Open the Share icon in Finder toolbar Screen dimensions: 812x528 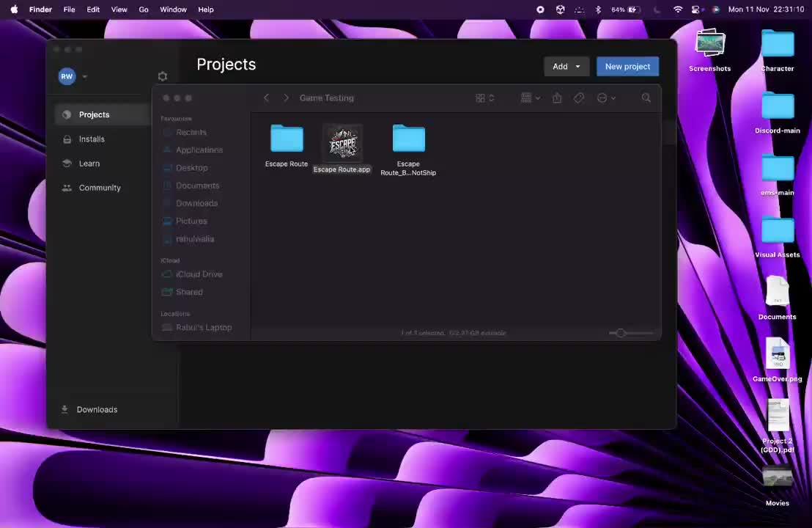point(556,98)
